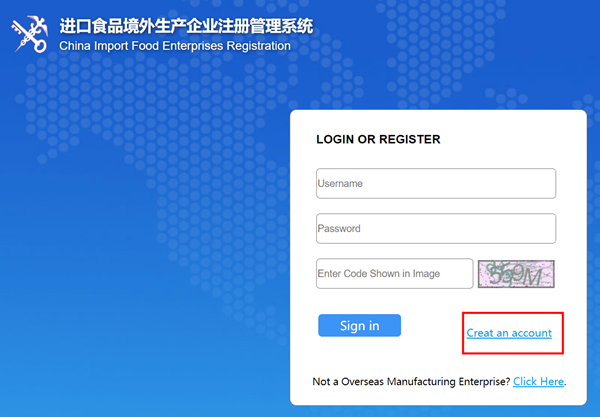Click the 'Username' placeholder text

(x=340, y=184)
